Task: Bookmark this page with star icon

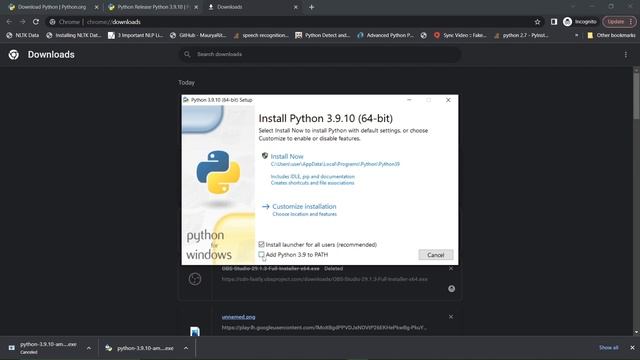Action: [x=537, y=22]
